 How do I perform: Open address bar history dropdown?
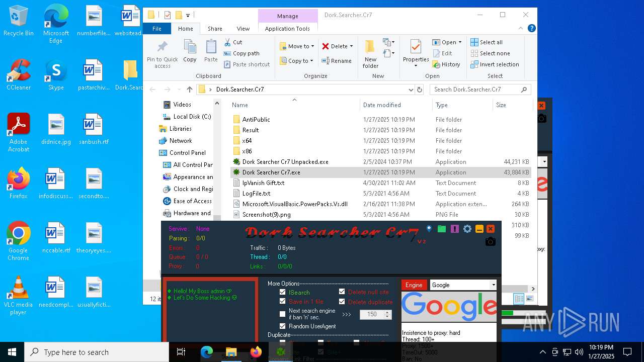(x=411, y=89)
